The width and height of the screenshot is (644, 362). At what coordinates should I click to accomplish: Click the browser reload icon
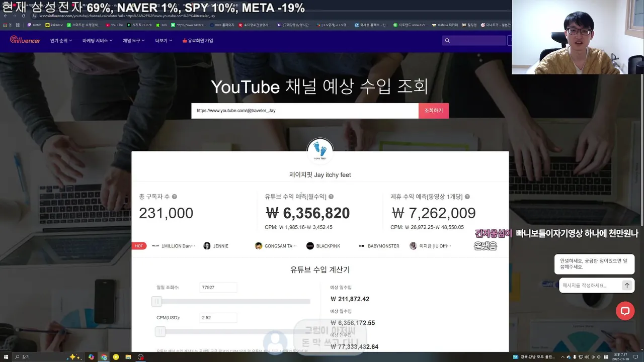23,16
